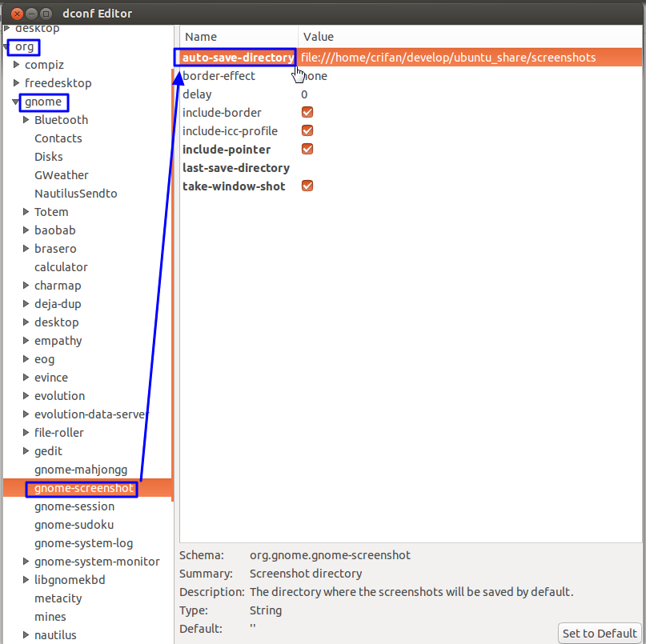Screen dimensions: 646x644
Task: Click the Name column header
Action: coord(239,37)
